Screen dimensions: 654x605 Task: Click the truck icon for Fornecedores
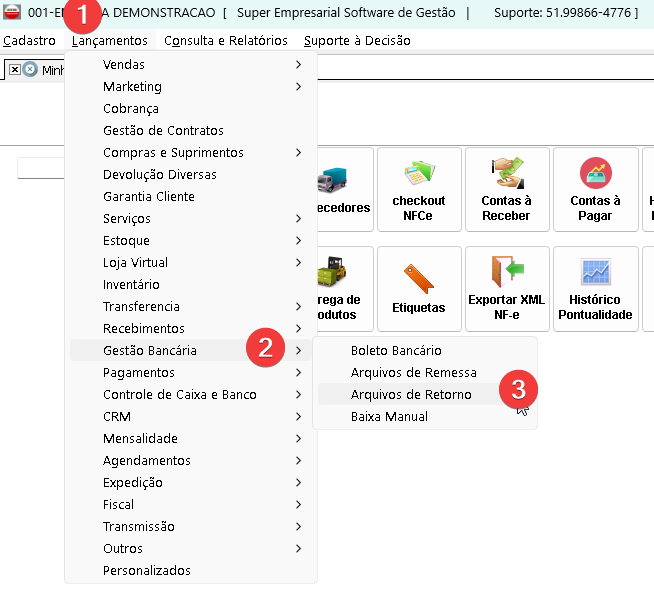point(332,180)
